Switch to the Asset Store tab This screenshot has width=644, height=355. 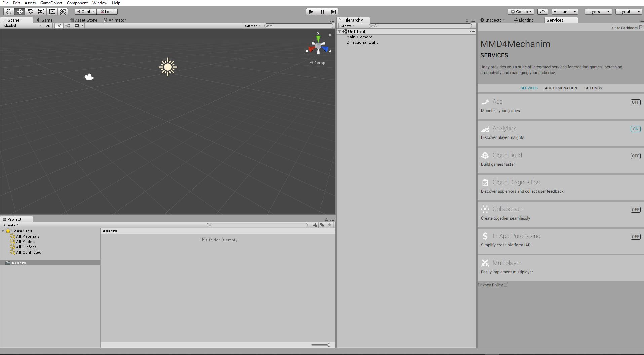(84, 20)
